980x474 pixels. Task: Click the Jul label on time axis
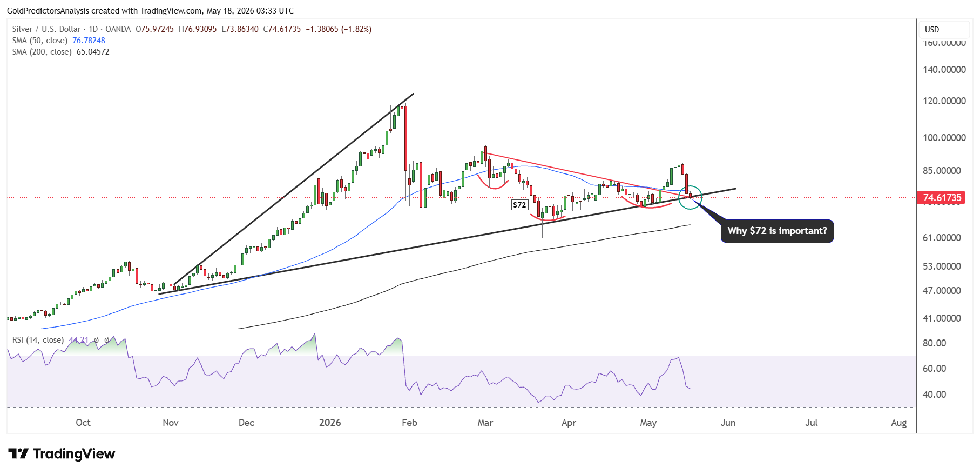pos(812,423)
